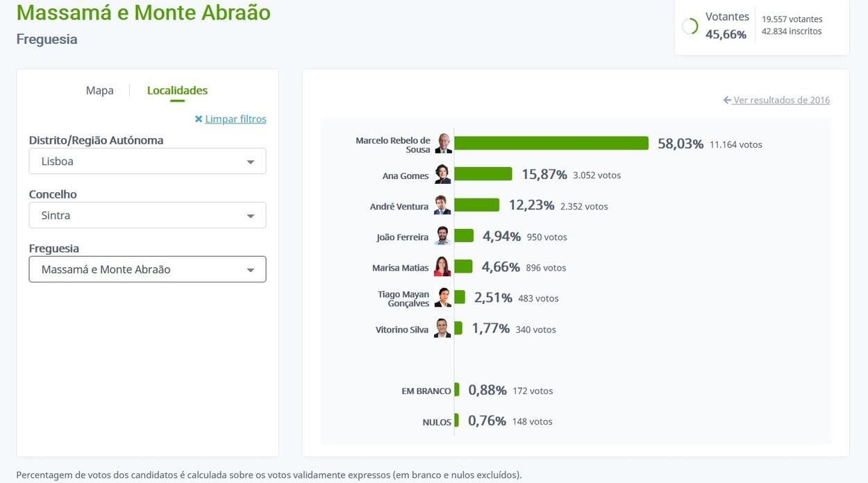Image resolution: width=868 pixels, height=483 pixels.
Task: Switch to the Mapa tab
Action: click(99, 90)
